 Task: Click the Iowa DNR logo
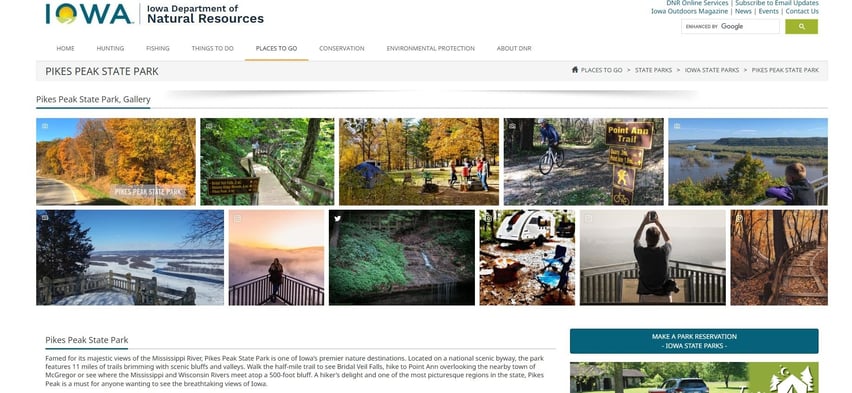[x=155, y=14]
